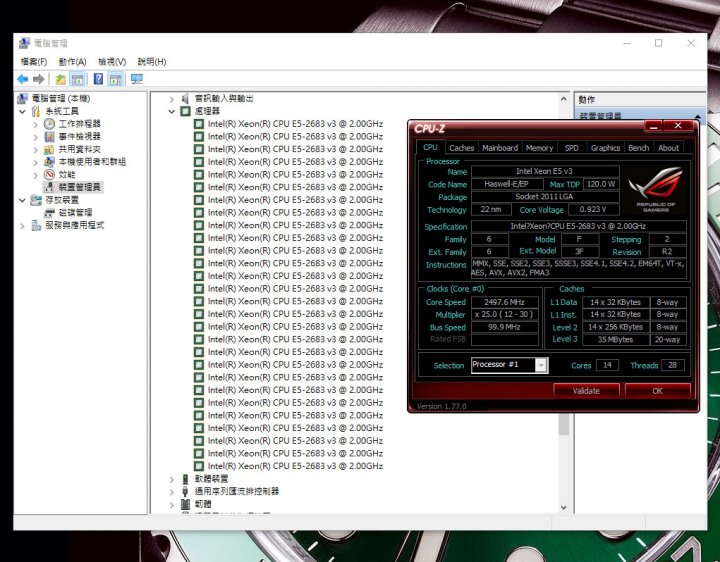The width and height of the screenshot is (720, 562).
Task: Collapse the 存放裝置 tree node
Action: (22, 200)
